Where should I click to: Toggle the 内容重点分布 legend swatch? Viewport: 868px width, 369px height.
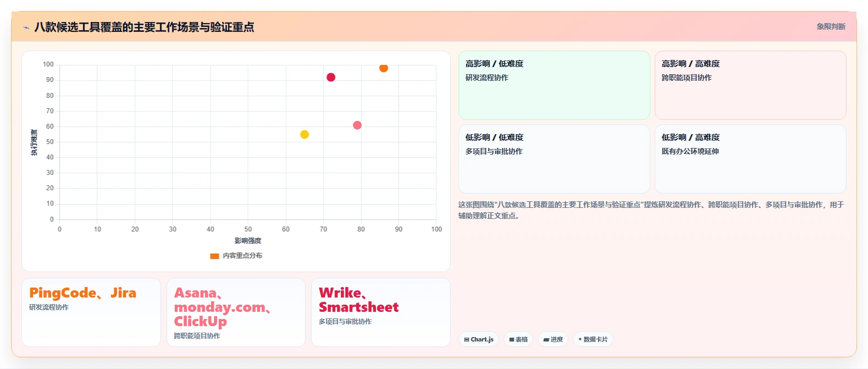(x=214, y=256)
